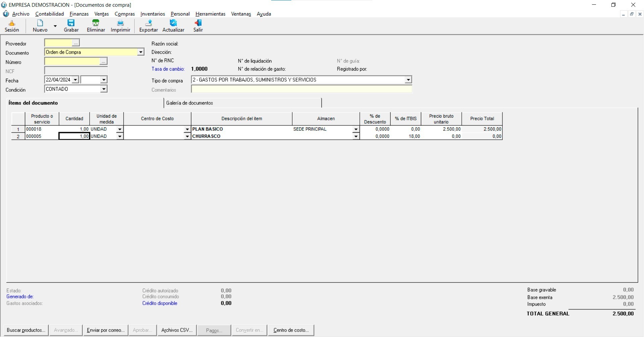The width and height of the screenshot is (644, 337).
Task: Open the Proveedor lookup ellipsis button
Action: [x=76, y=43]
